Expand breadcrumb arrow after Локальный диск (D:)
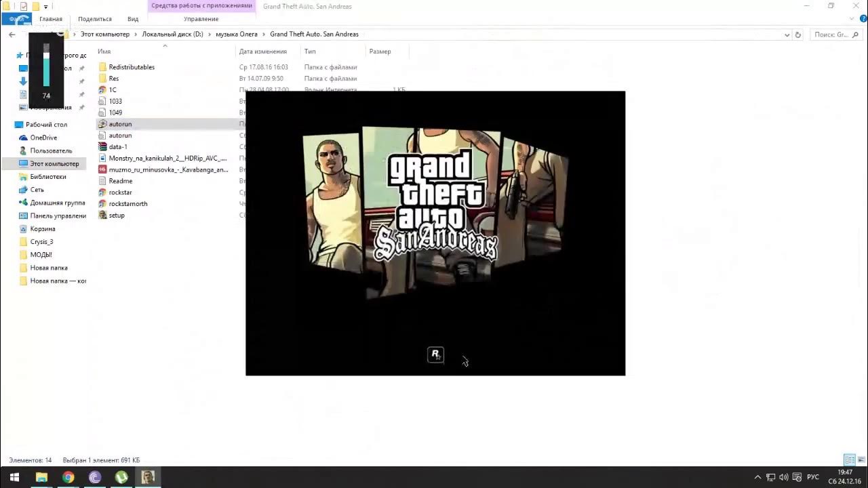Image resolution: width=868 pixels, height=488 pixels. click(x=210, y=34)
